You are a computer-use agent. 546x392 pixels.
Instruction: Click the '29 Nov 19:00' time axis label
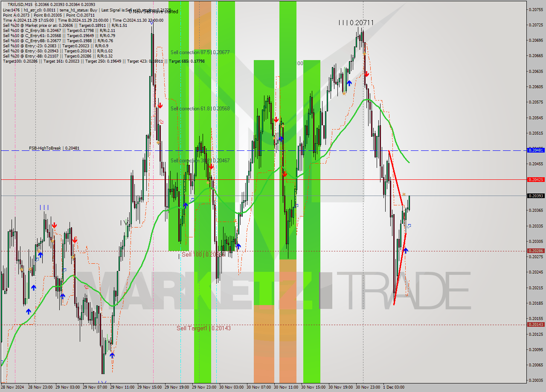[177, 387]
